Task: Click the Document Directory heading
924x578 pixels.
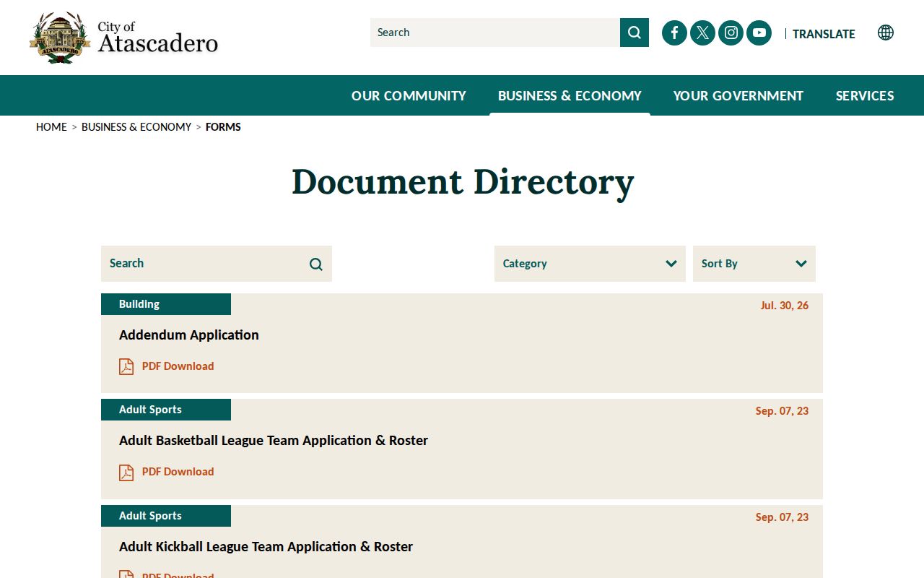Action: tap(463, 182)
